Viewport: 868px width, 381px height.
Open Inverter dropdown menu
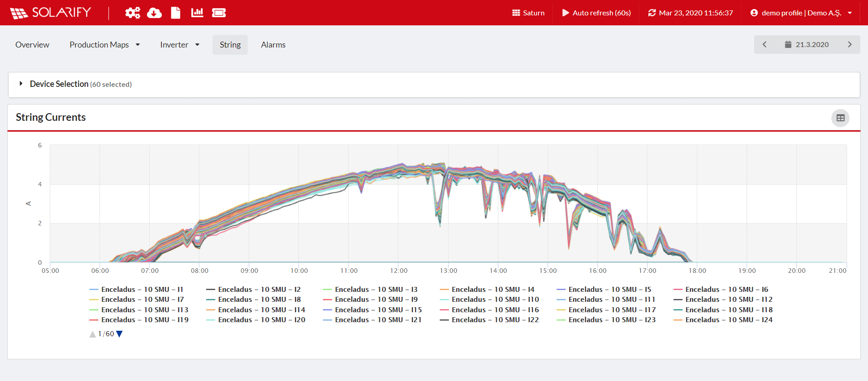pos(180,45)
